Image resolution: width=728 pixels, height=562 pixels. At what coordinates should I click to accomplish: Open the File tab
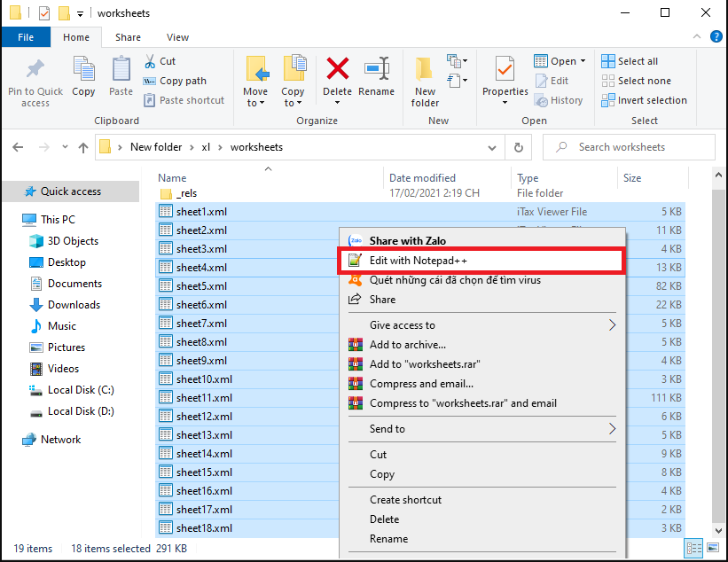tap(26, 37)
